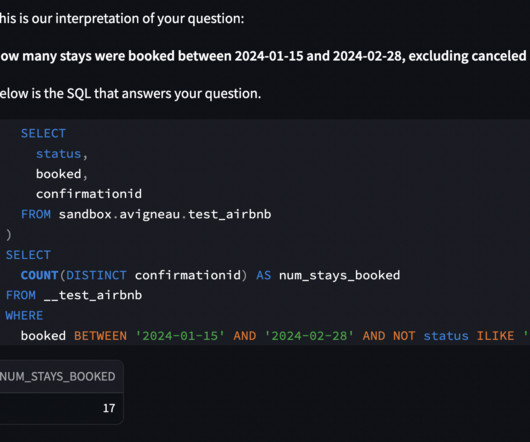
Task: Click 'FROM sandbox.avigneau.test_airbnb' line
Action: tap(146, 214)
